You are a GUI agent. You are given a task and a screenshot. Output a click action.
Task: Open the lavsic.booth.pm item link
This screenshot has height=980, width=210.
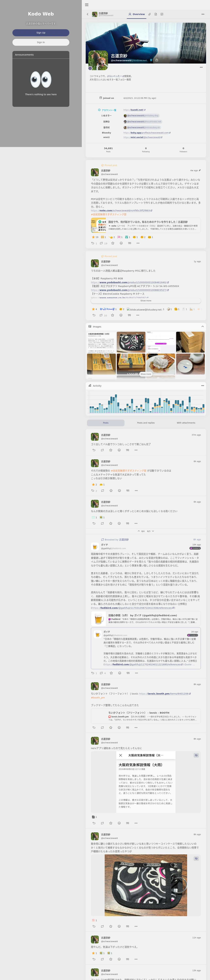pyautogui.click(x=165, y=694)
